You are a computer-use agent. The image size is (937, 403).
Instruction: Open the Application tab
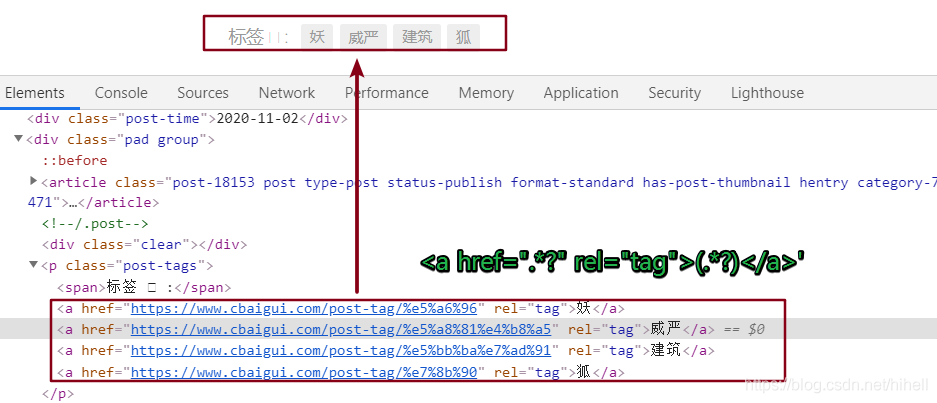pos(581,93)
